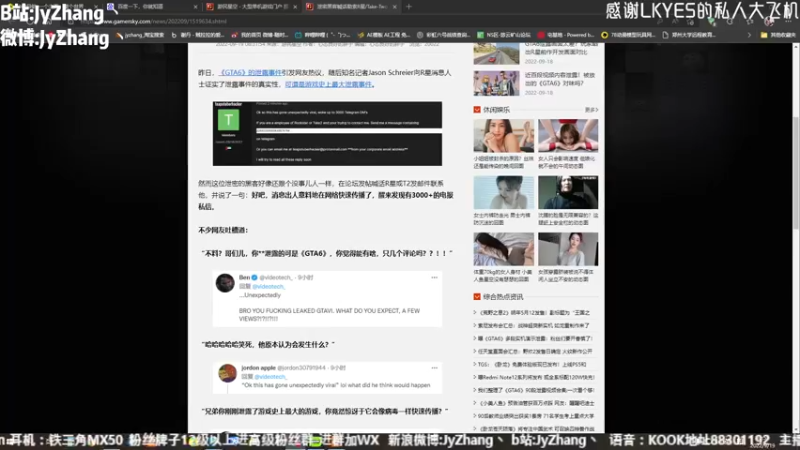This screenshot has height=450, width=800.
Task: Open the 女士内裤 gallery thumbnail on blue
Action: [504, 192]
